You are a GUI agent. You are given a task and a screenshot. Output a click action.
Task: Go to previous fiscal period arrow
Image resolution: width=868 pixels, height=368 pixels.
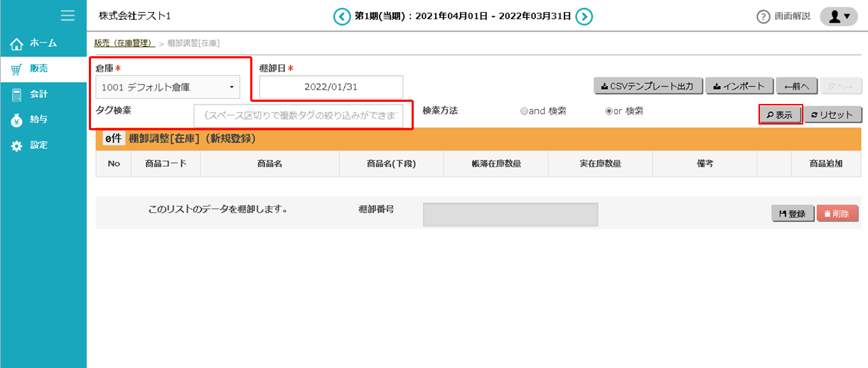pyautogui.click(x=342, y=16)
